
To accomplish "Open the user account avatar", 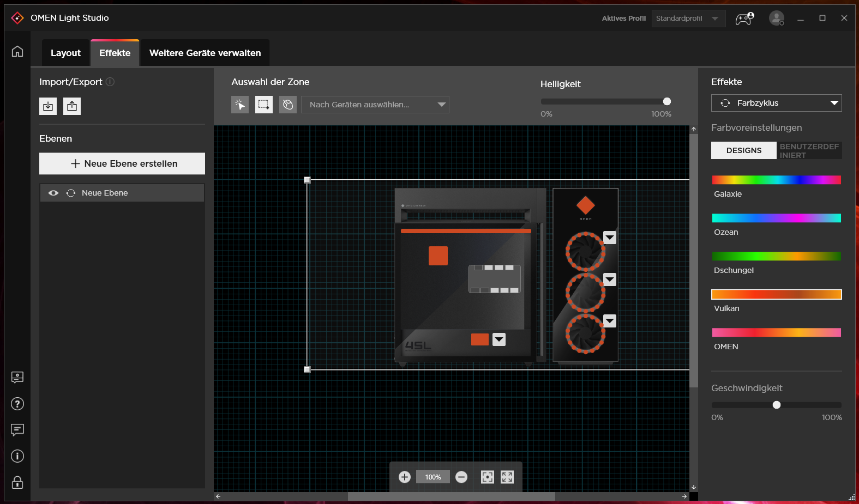I will 777,19.
